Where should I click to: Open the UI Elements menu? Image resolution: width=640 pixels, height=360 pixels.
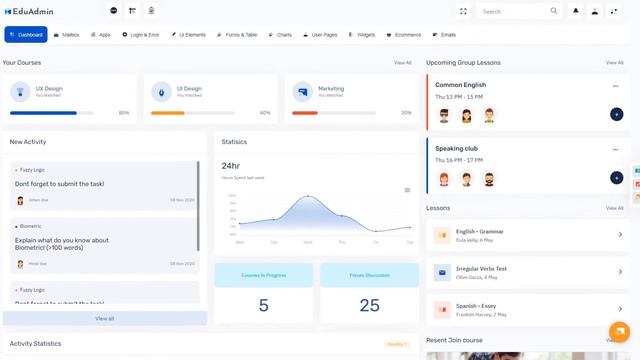[189, 35]
